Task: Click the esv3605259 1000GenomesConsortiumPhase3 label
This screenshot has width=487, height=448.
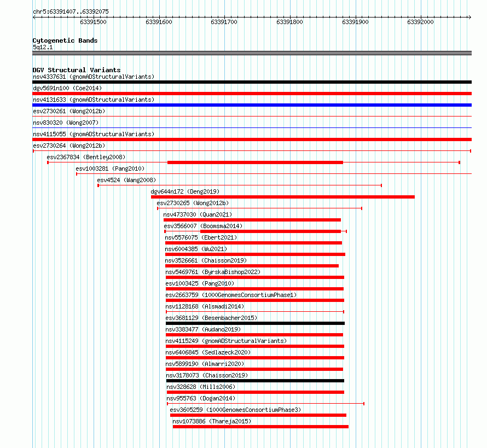Action: pyautogui.click(x=235, y=410)
